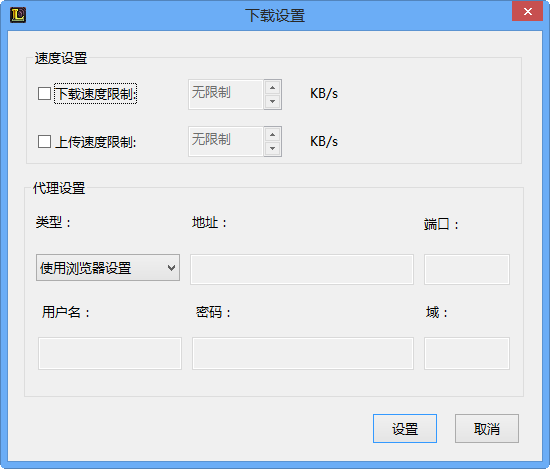The height and width of the screenshot is (469, 550).
Task: Close the 下载设置 dialog
Action: [528, 11]
